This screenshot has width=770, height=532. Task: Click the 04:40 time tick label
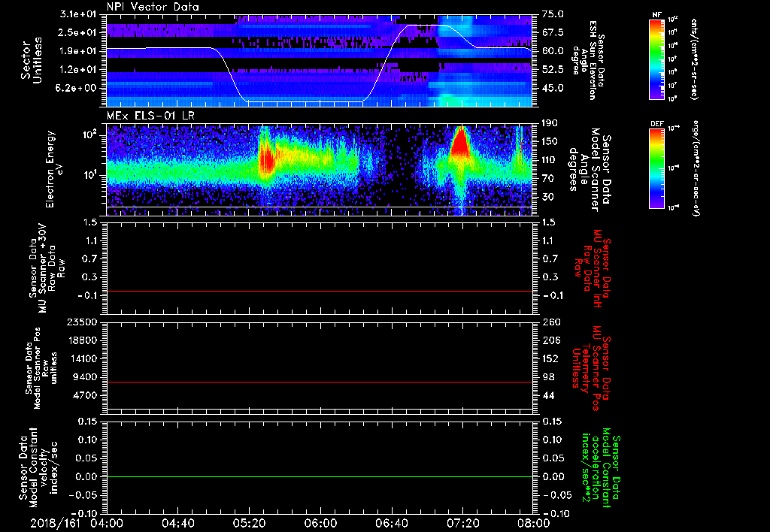tap(177, 523)
